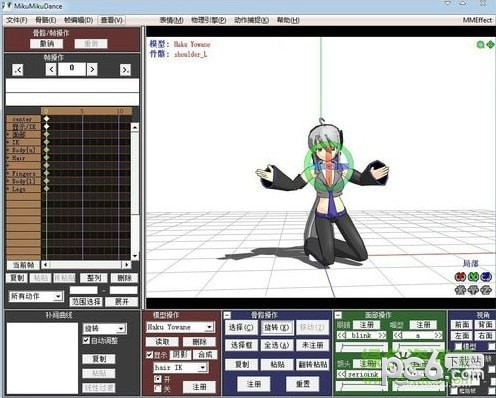Click the blue Z-axis local rotation icon

tap(486, 276)
